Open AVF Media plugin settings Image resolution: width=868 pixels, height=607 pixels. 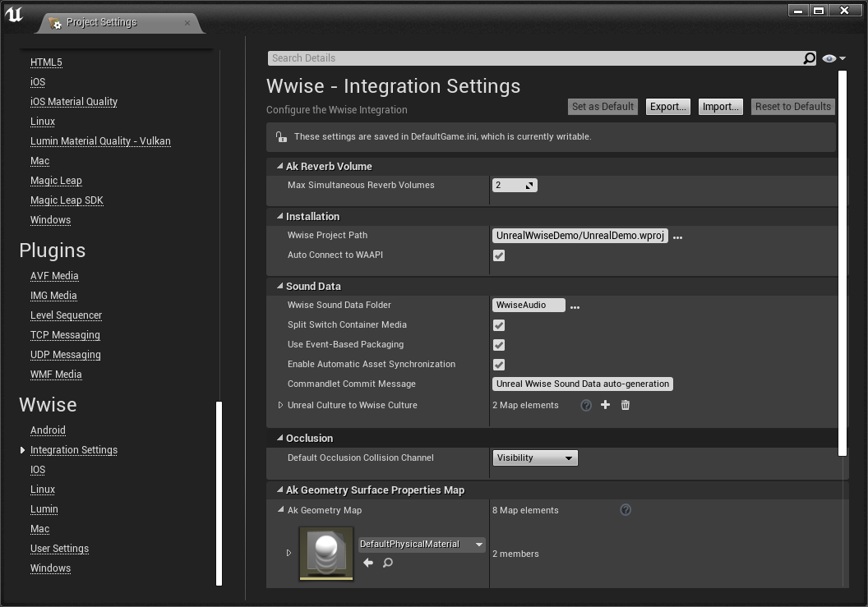pos(54,275)
